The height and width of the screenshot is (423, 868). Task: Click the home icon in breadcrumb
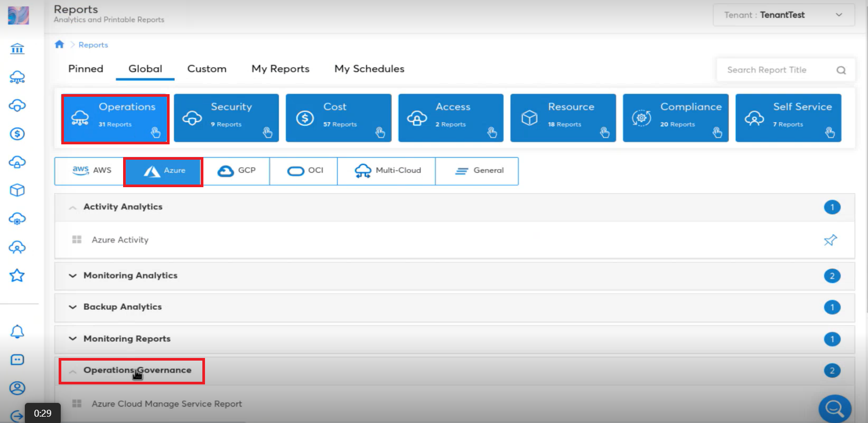[59, 44]
